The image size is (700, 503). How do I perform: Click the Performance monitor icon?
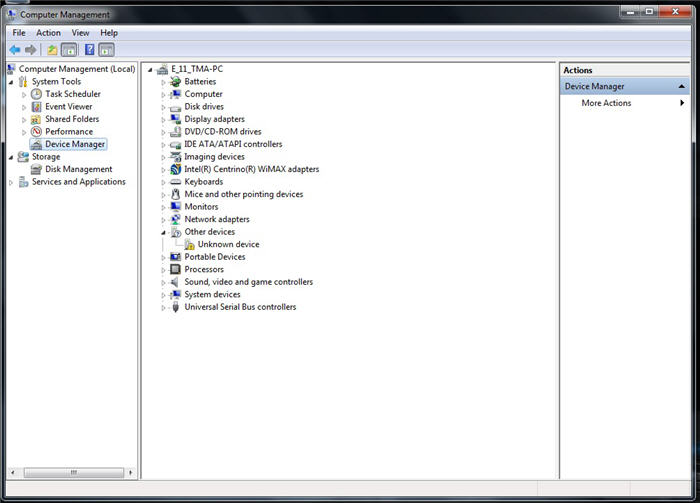[x=36, y=132]
